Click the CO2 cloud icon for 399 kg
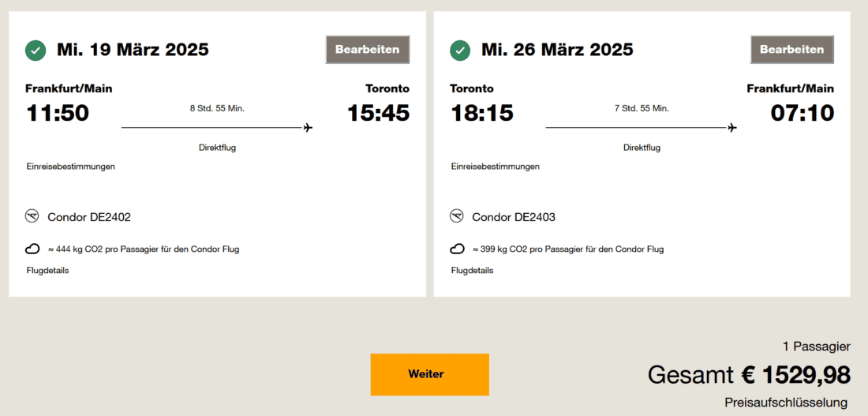The width and height of the screenshot is (868, 416). 457,249
